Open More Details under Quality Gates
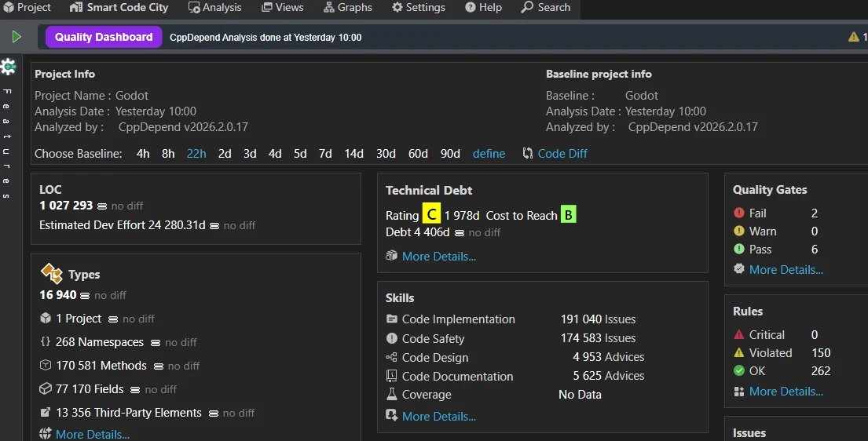Screen dimensions: 868x441 786,269
